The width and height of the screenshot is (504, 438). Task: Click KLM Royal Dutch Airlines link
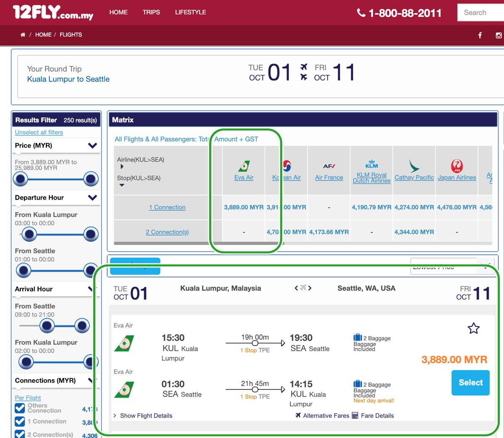point(372,177)
